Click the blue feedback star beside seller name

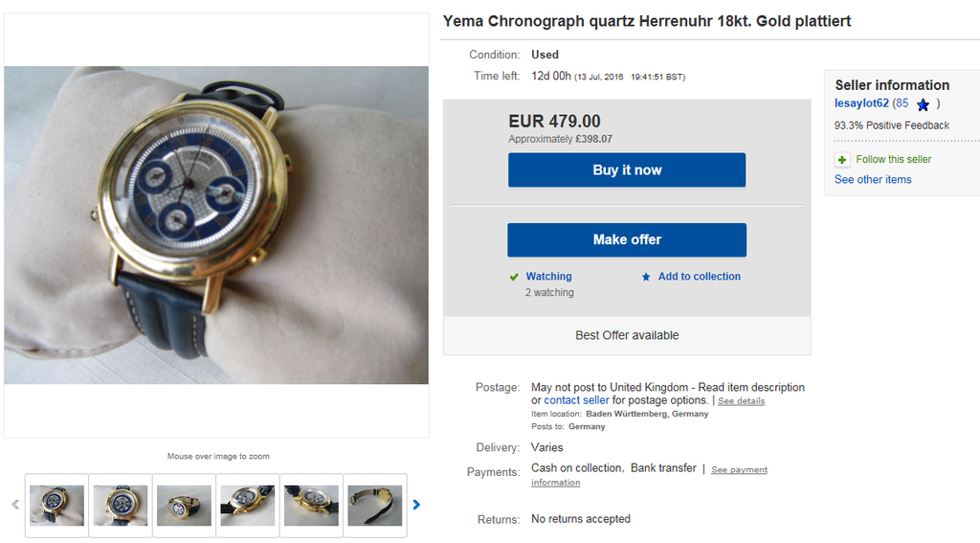pos(923,104)
